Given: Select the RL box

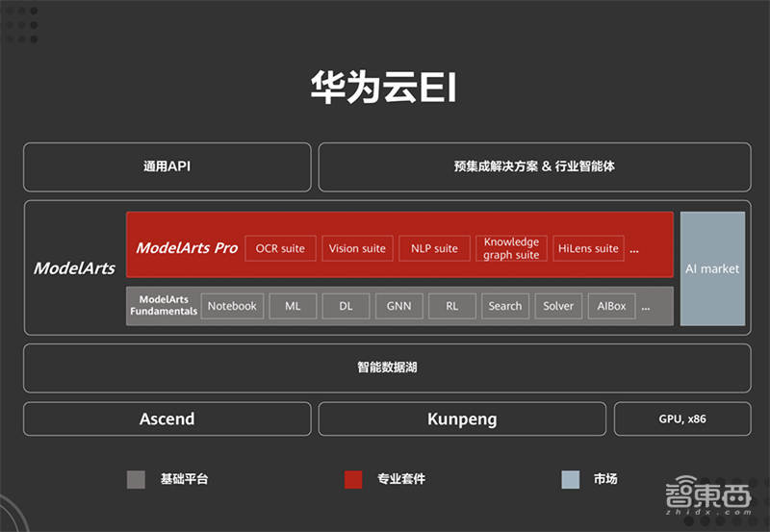Looking at the screenshot, I should [451, 306].
